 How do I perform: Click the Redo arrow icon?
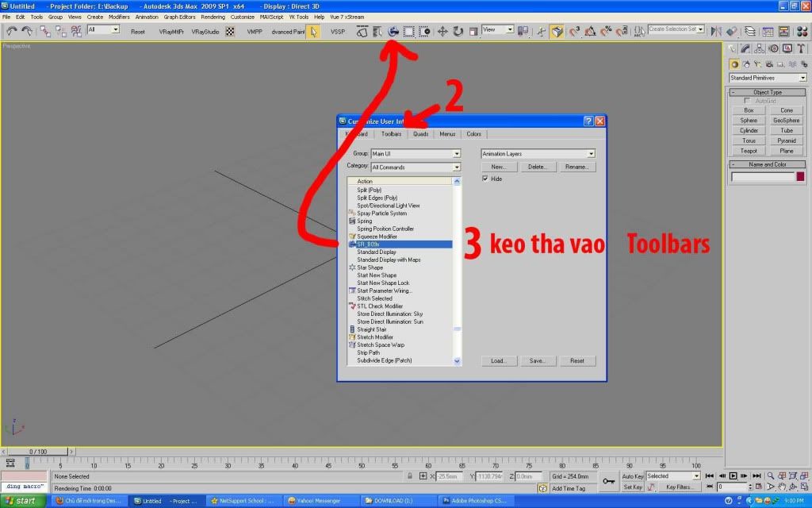pyautogui.click(x=27, y=32)
